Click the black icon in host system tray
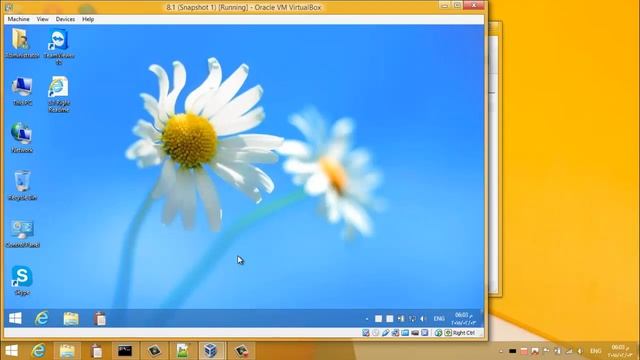 tap(512, 351)
